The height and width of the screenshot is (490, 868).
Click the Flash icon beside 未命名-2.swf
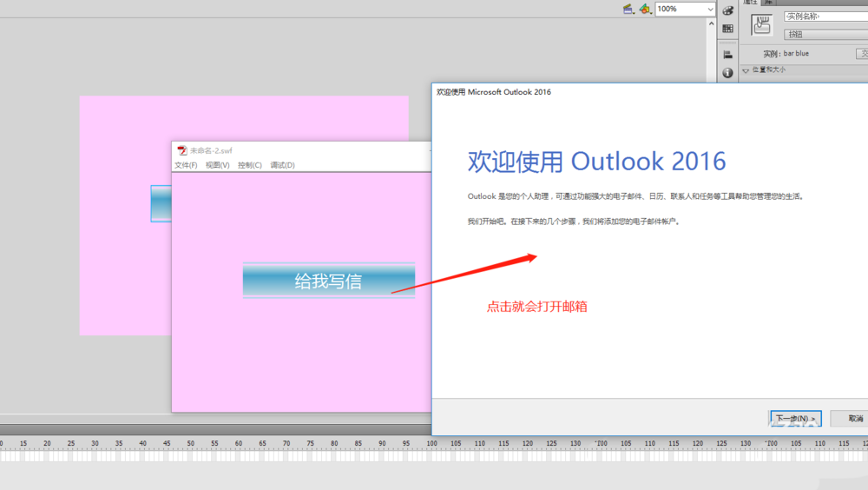tap(182, 150)
